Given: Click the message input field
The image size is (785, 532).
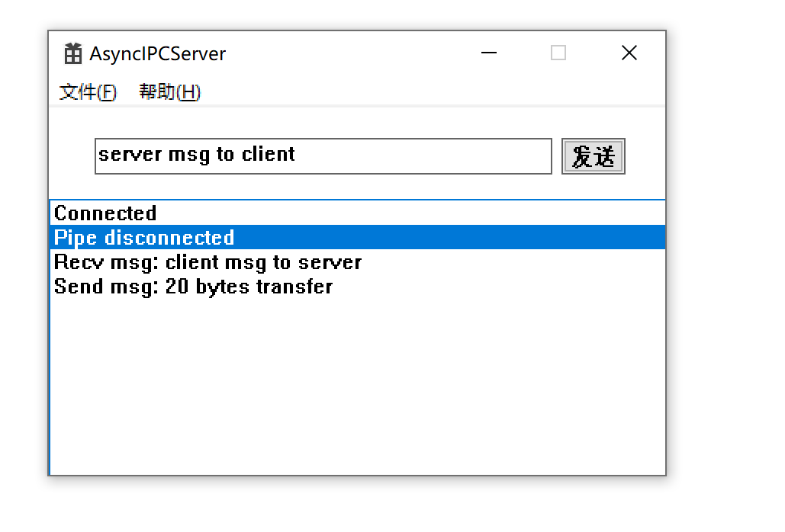Looking at the screenshot, I should tap(323, 156).
